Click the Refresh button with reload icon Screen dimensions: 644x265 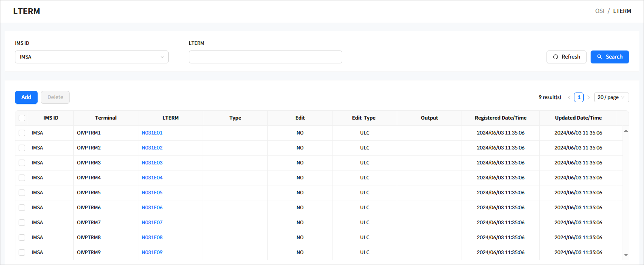[x=566, y=57]
